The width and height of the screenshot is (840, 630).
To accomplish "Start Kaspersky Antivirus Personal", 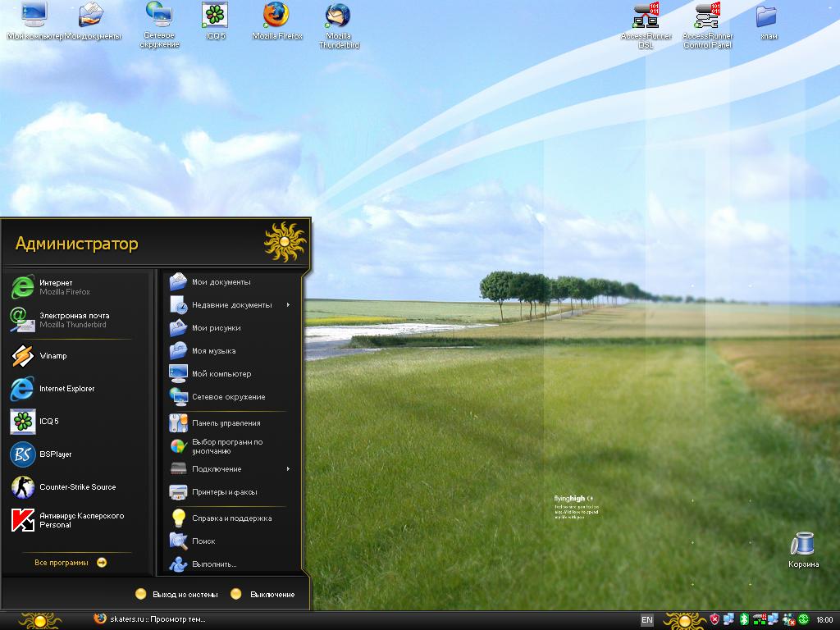I will click(80, 520).
